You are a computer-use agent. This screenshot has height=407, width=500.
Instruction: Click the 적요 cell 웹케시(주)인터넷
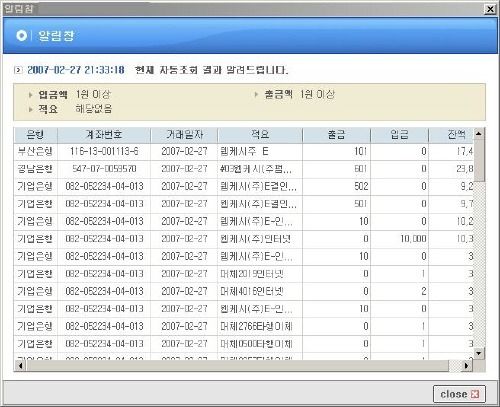coord(260,239)
